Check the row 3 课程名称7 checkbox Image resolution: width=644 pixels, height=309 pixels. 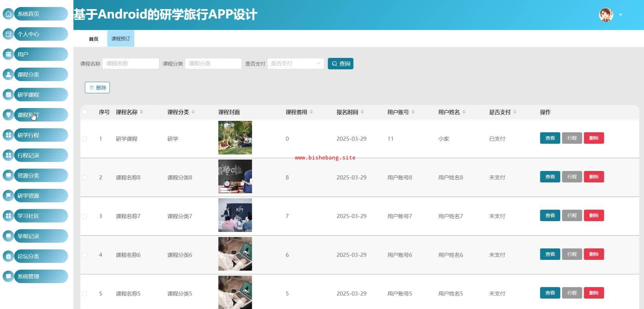click(x=85, y=216)
